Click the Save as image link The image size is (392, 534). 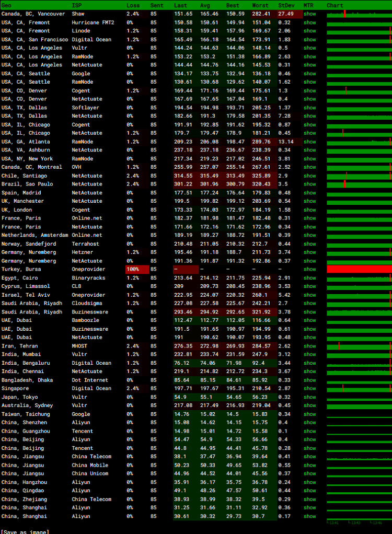25,532
